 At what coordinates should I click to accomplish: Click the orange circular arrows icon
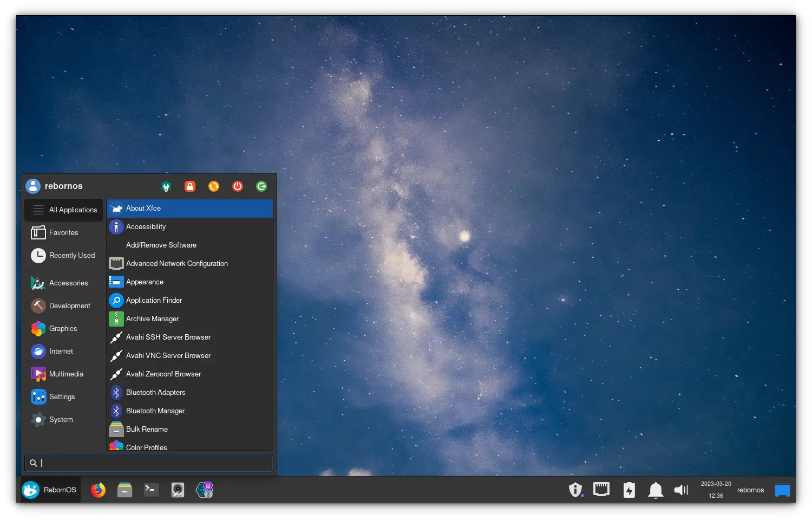(214, 186)
